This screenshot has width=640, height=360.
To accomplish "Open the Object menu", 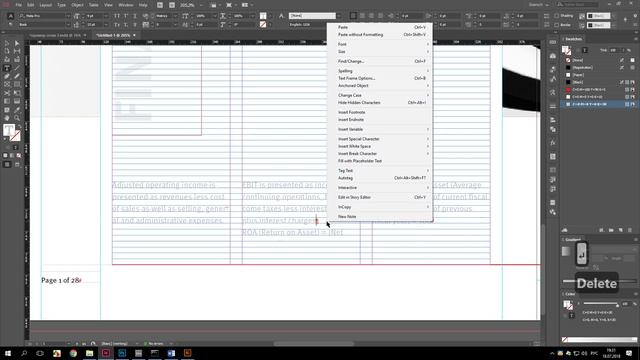I will click(77, 5).
